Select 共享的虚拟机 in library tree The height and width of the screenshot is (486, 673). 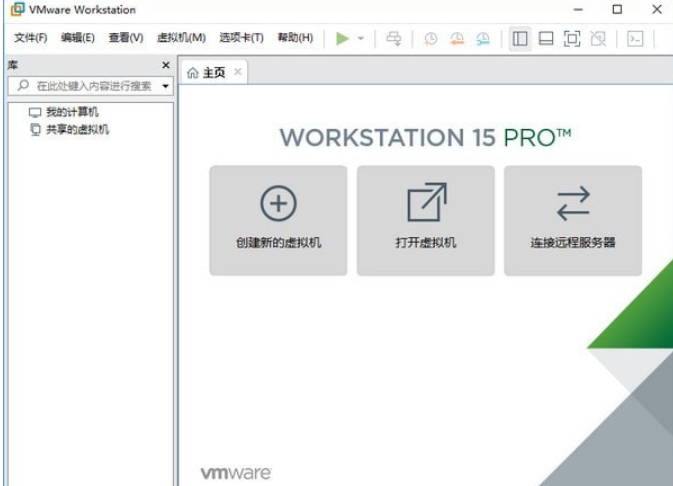pos(77,130)
